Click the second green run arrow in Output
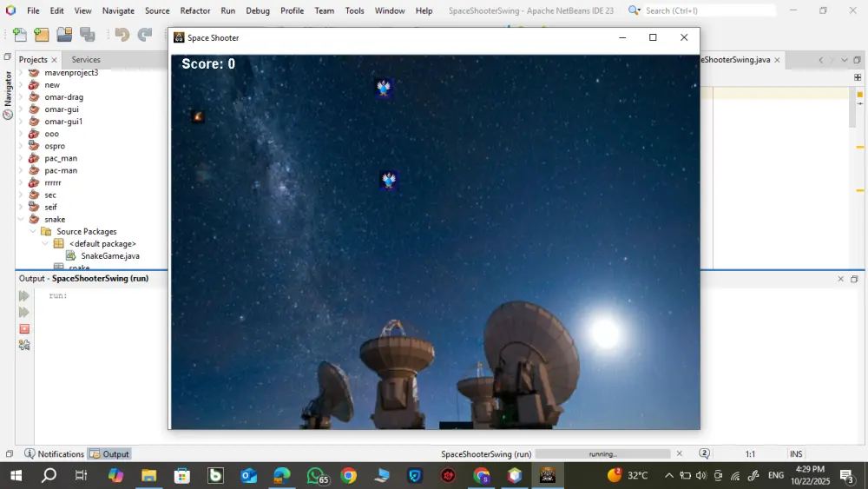The height and width of the screenshot is (489, 868). (23, 313)
